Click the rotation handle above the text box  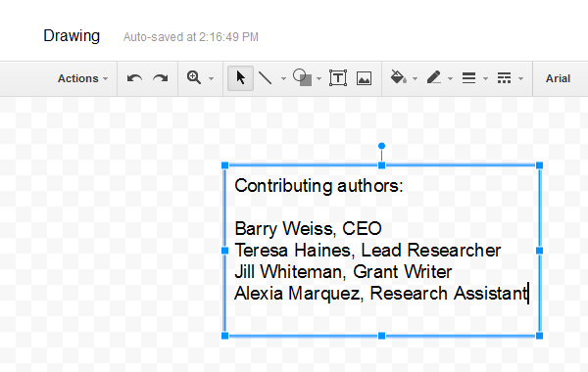(382, 146)
